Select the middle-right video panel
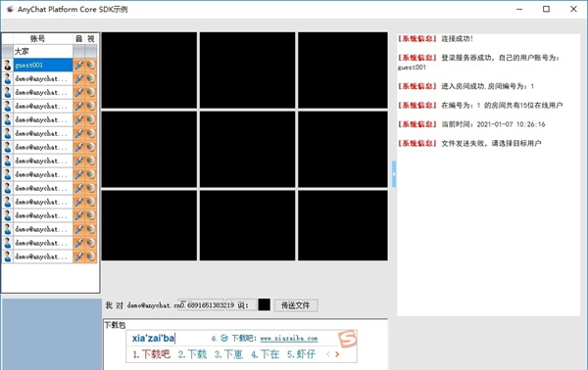The height and width of the screenshot is (370, 588). pyautogui.click(x=343, y=150)
